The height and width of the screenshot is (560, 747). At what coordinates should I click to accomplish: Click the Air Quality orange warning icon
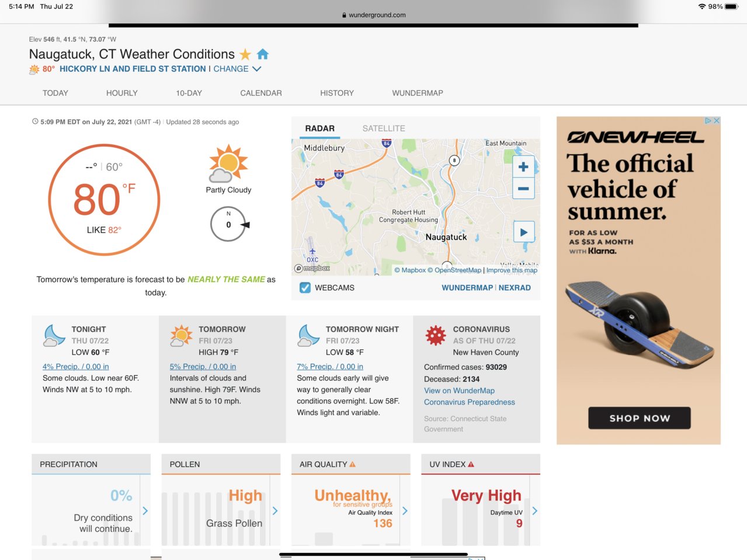(352, 464)
